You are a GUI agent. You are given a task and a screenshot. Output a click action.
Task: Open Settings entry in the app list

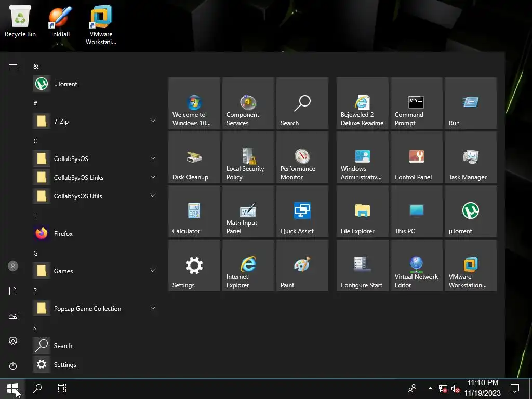coord(95,364)
